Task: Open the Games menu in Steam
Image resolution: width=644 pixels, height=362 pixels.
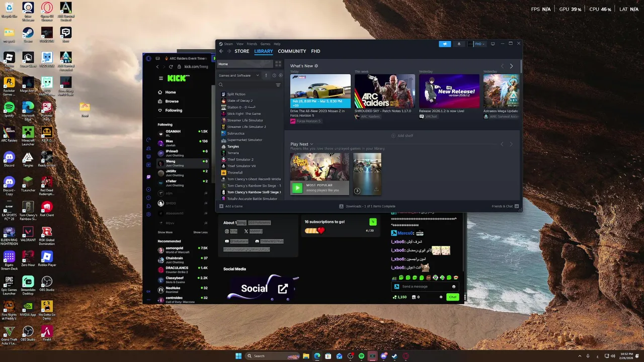Action: point(265,44)
